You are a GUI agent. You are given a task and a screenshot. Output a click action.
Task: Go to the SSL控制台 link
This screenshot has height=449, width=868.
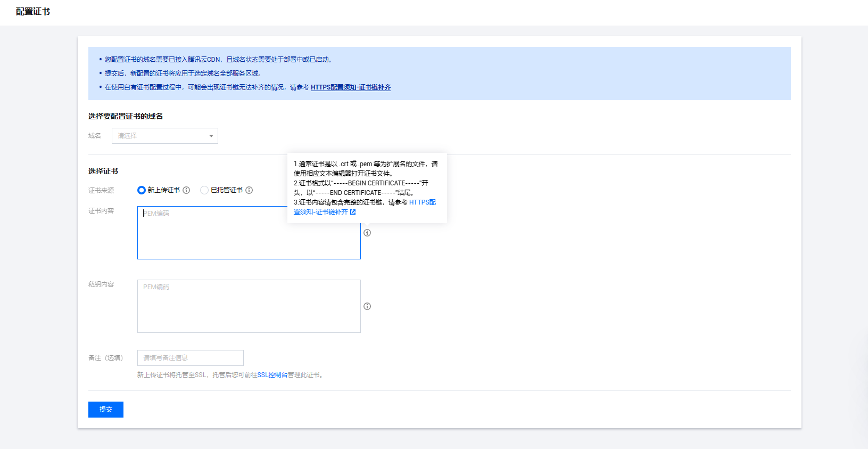click(x=272, y=375)
